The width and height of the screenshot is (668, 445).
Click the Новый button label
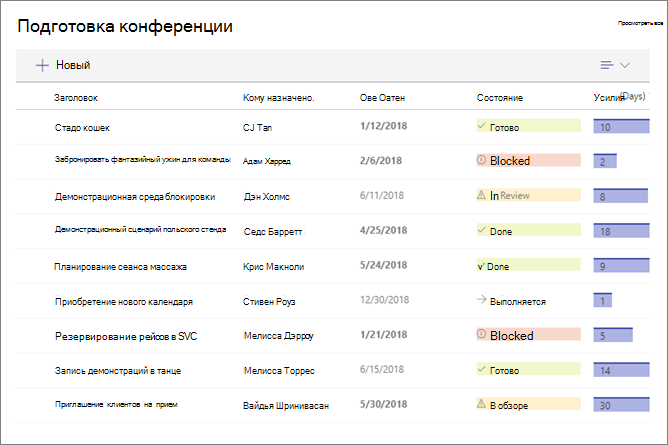73,65
